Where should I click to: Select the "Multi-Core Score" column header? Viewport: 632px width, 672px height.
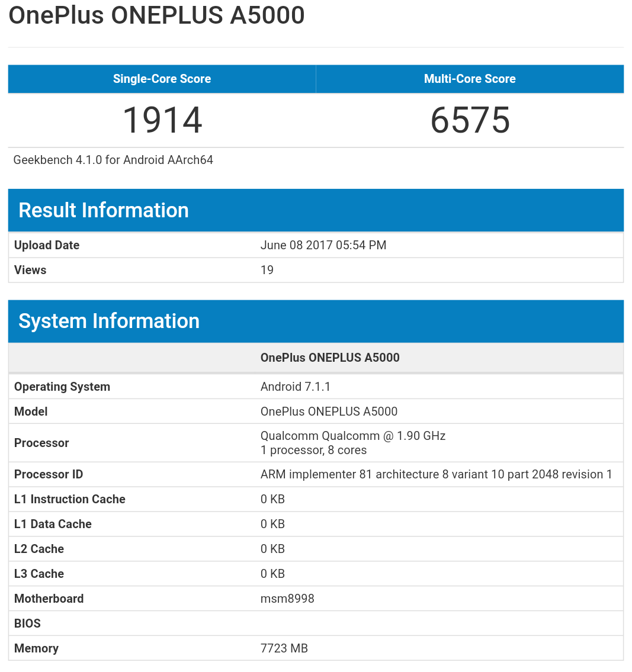pyautogui.click(x=470, y=79)
